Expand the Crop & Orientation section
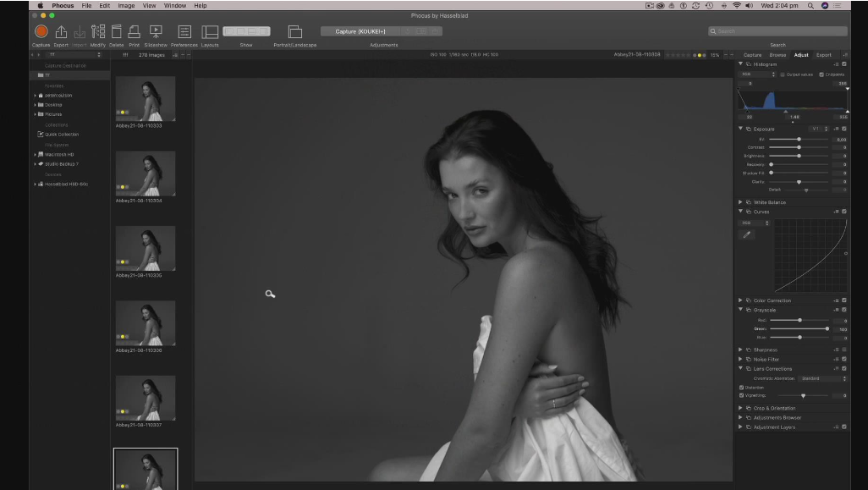 [x=740, y=408]
